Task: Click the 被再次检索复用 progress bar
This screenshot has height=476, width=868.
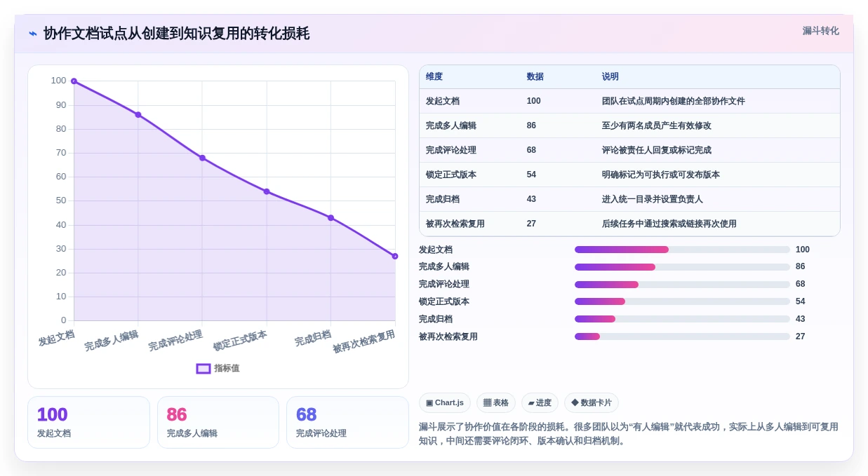Action: 682,336
